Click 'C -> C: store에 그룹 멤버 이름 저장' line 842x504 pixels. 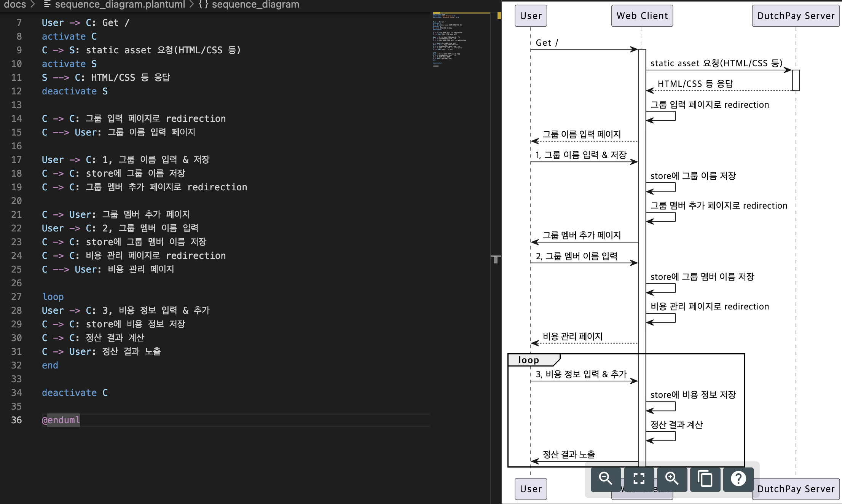click(124, 242)
